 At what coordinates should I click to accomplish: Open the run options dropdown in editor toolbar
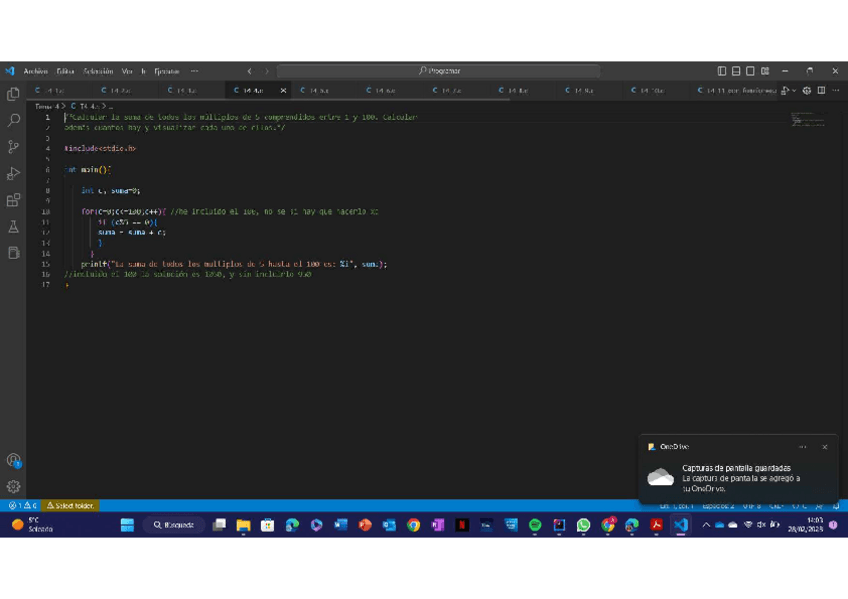pos(794,91)
